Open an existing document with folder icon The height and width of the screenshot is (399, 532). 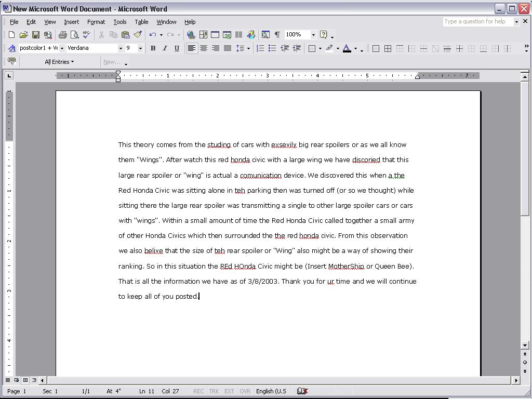click(23, 35)
